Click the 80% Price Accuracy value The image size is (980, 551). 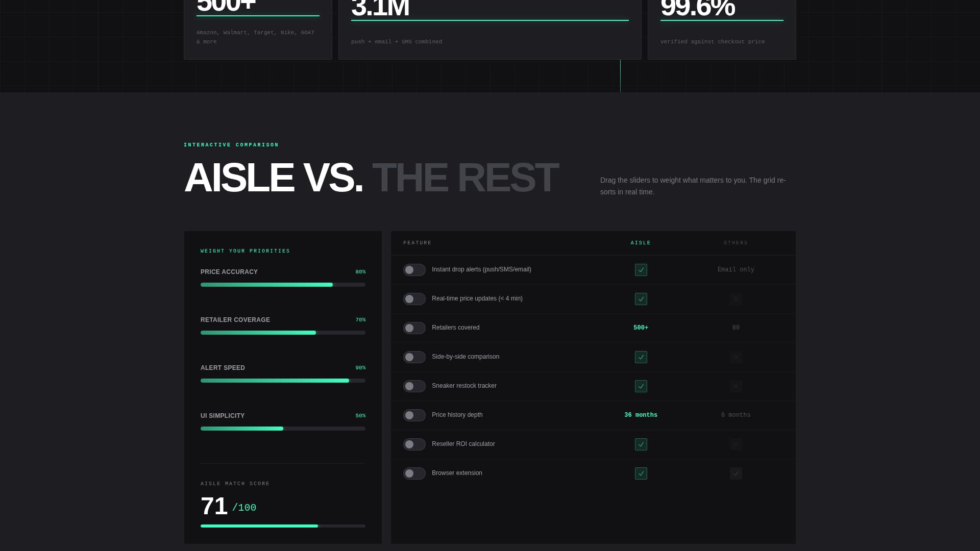click(360, 272)
